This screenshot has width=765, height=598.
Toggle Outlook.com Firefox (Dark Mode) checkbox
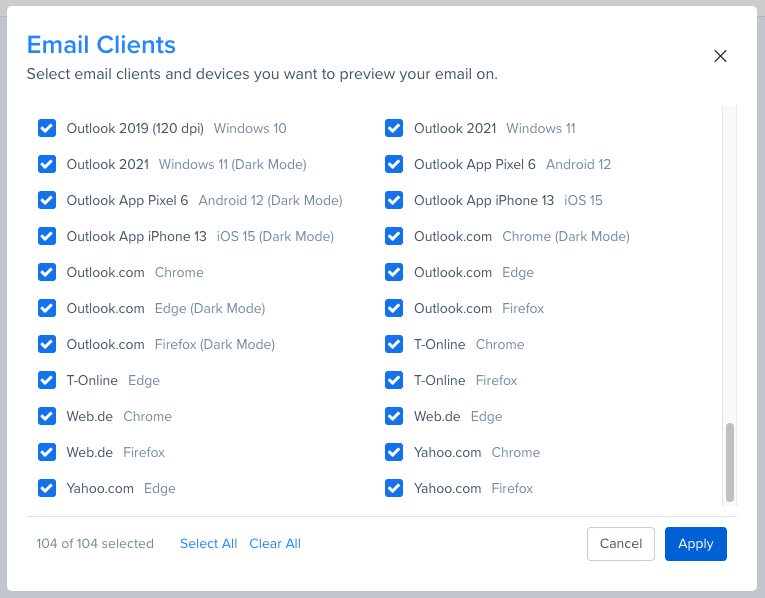(x=47, y=344)
